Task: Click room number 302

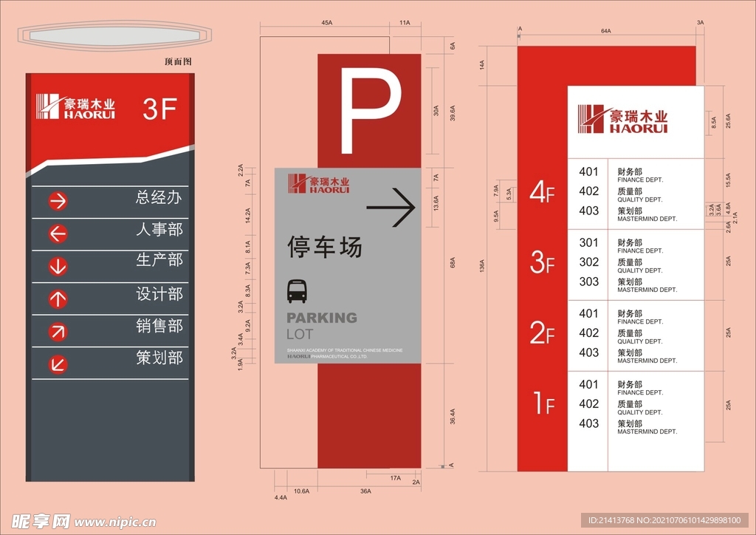Action: click(588, 262)
